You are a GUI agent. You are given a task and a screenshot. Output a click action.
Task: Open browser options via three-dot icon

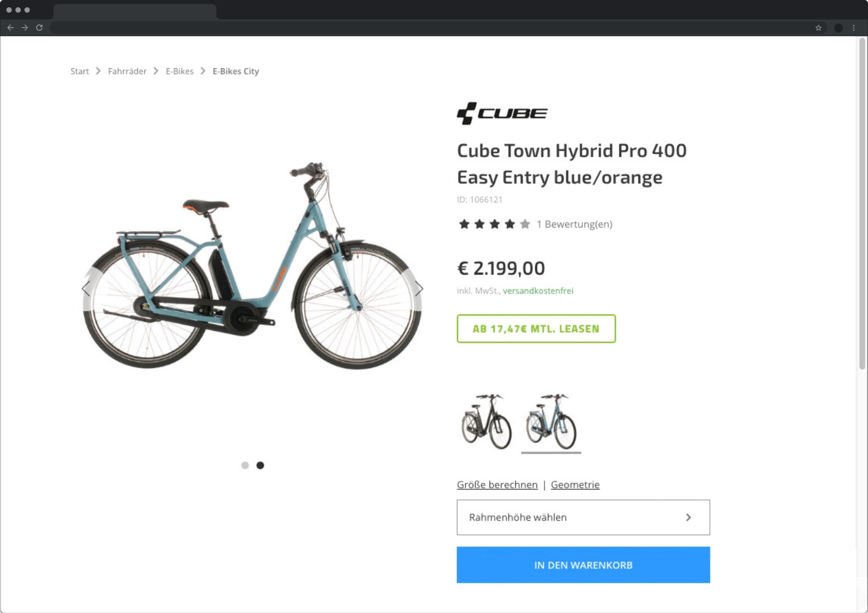tap(854, 28)
